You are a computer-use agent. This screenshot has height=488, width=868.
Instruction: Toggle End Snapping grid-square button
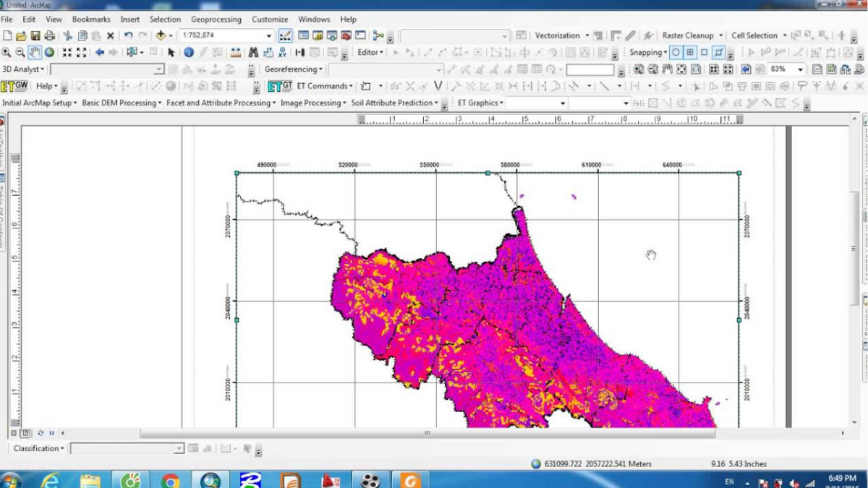point(690,52)
